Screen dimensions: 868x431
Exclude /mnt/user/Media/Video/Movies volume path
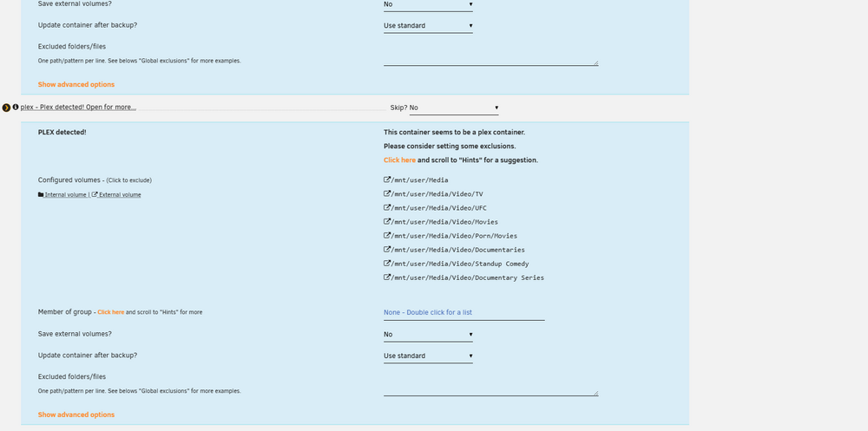(x=444, y=222)
